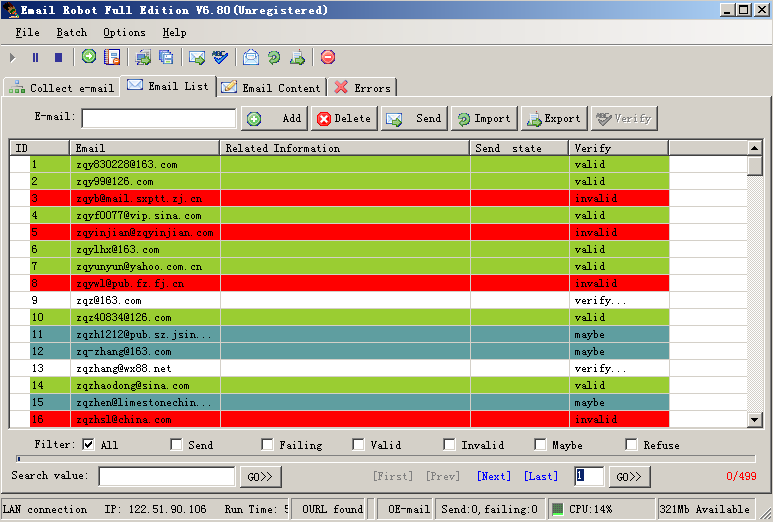Image resolution: width=773 pixels, height=522 pixels.
Task: Click the envelope with green arrow toolbar icon
Action: point(197,57)
